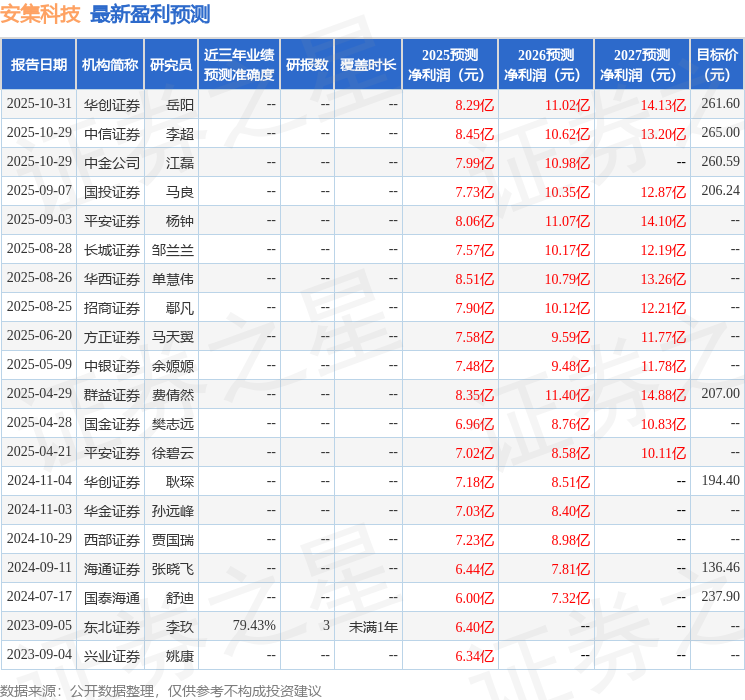Click the 2025预测净利润 column header
Screen dimensions: 745x700
click(450, 64)
